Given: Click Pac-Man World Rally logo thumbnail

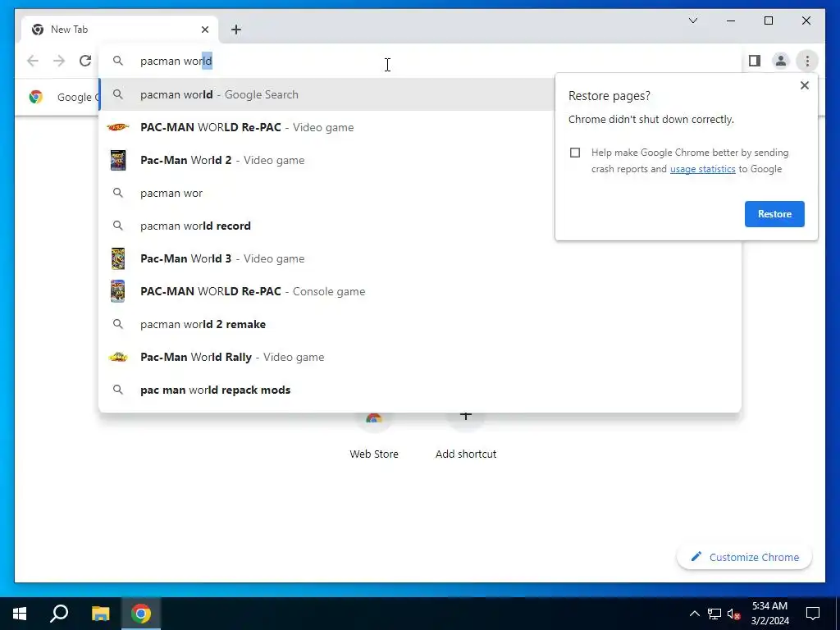Looking at the screenshot, I should point(118,357).
